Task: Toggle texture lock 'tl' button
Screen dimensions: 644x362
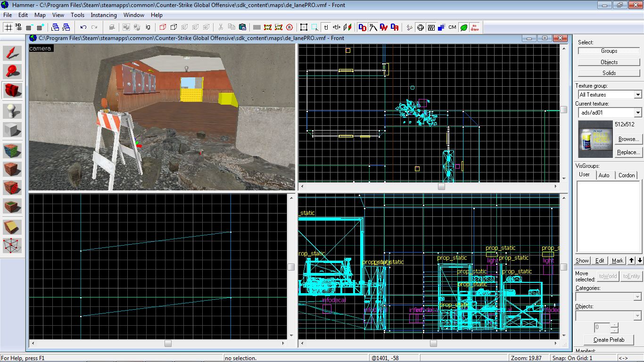Action: pos(326,27)
